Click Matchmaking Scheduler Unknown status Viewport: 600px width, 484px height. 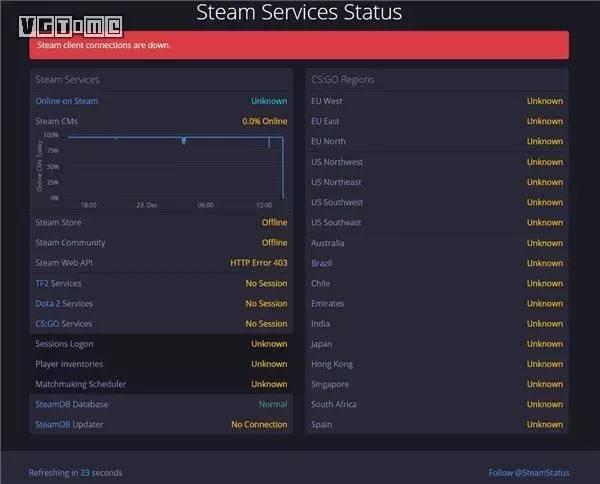tap(269, 384)
